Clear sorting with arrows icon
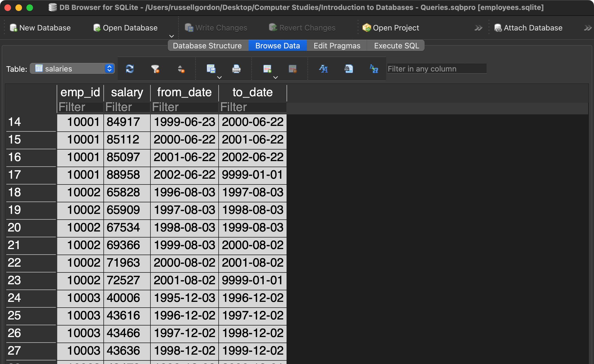The height and width of the screenshot is (364, 594). (x=181, y=69)
